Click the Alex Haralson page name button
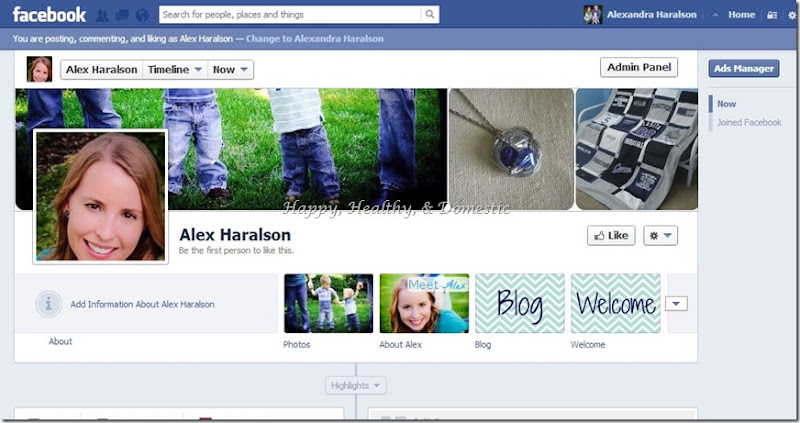The width and height of the screenshot is (800, 423). point(102,69)
